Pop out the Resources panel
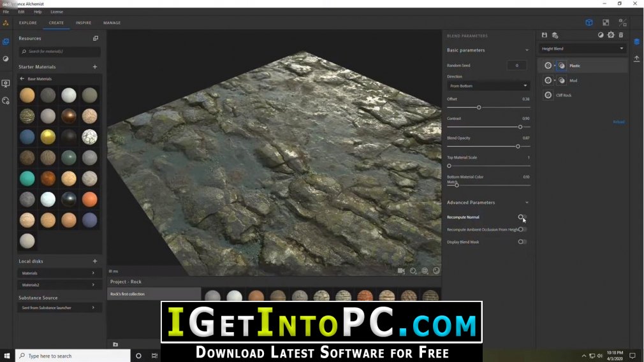The width and height of the screenshot is (644, 362). coord(96,38)
